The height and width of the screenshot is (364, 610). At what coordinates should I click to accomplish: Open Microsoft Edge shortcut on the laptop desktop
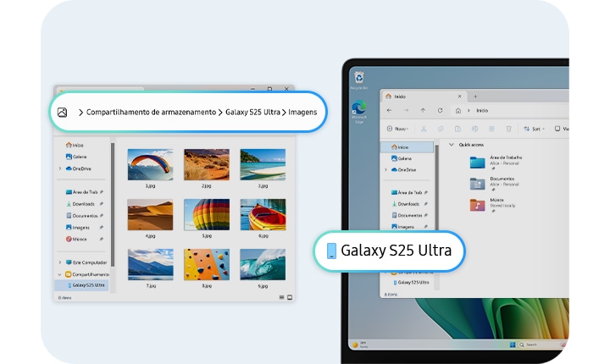[358, 112]
